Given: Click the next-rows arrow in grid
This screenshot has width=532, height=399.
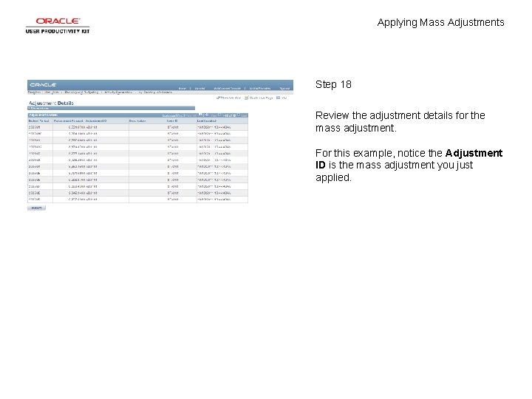Looking at the screenshot, I should 239,115.
